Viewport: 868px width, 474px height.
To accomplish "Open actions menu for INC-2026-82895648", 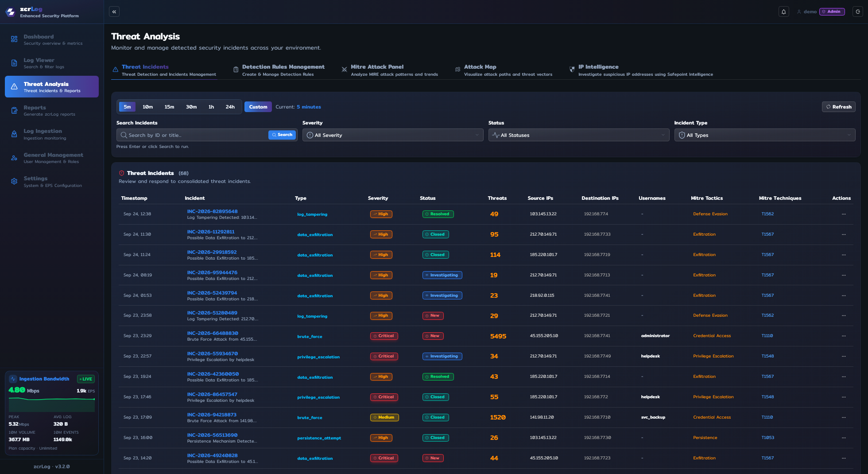I will (x=844, y=214).
